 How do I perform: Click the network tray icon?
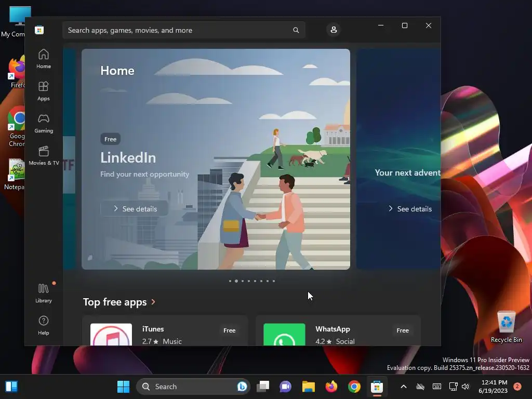tap(453, 387)
